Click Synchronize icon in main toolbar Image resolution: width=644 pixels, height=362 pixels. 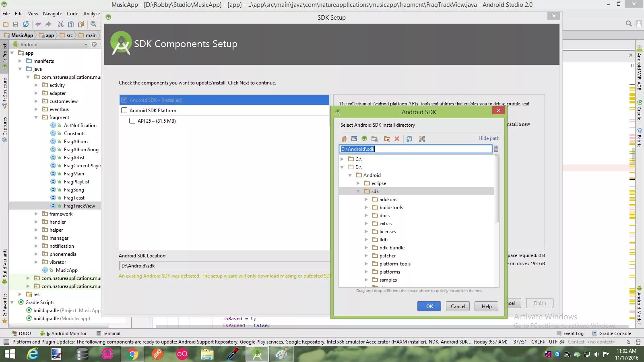(x=26, y=24)
